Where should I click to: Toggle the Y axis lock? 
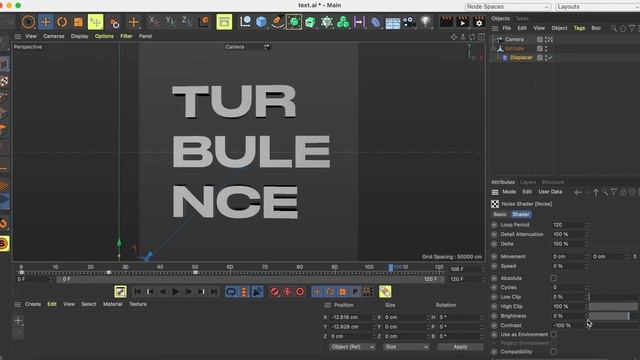click(x=170, y=21)
